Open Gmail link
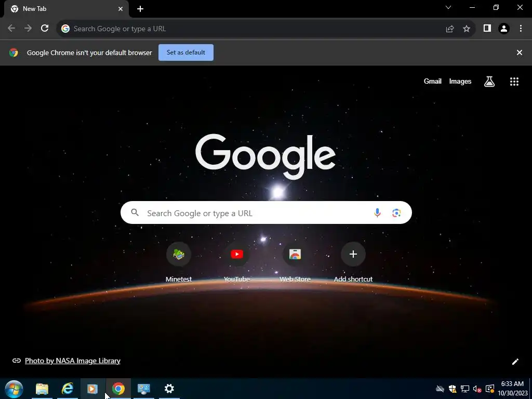This screenshot has width=532, height=399. 433,81
